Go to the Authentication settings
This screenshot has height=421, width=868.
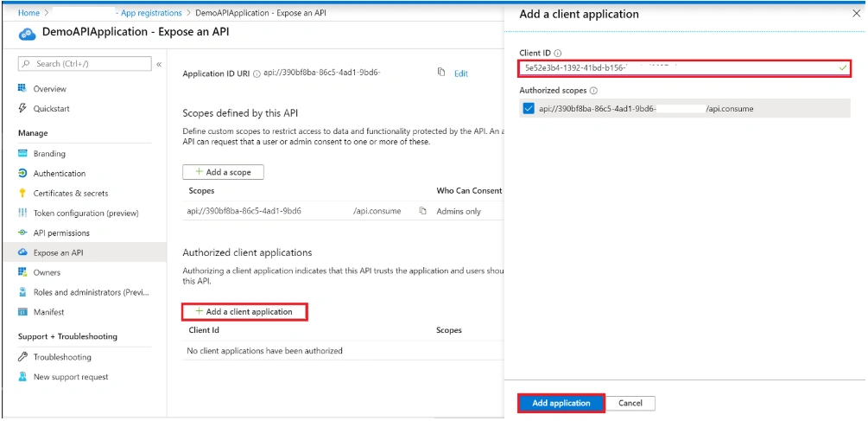(60, 174)
